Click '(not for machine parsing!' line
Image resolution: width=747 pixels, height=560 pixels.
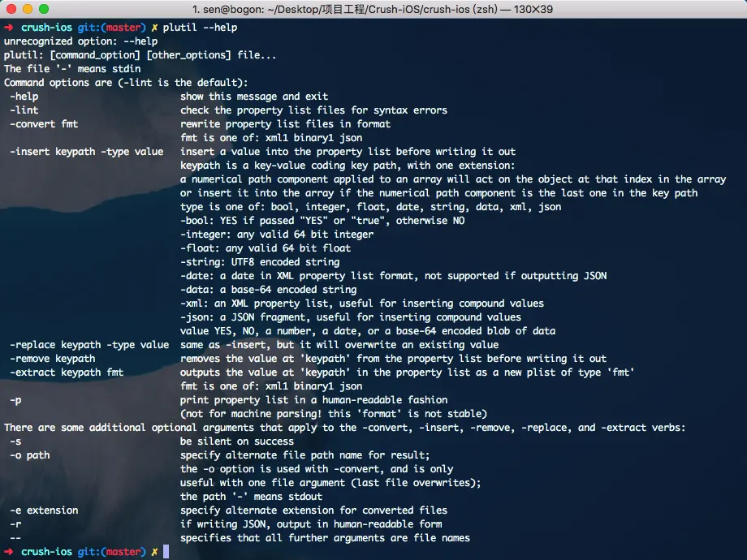point(334,414)
